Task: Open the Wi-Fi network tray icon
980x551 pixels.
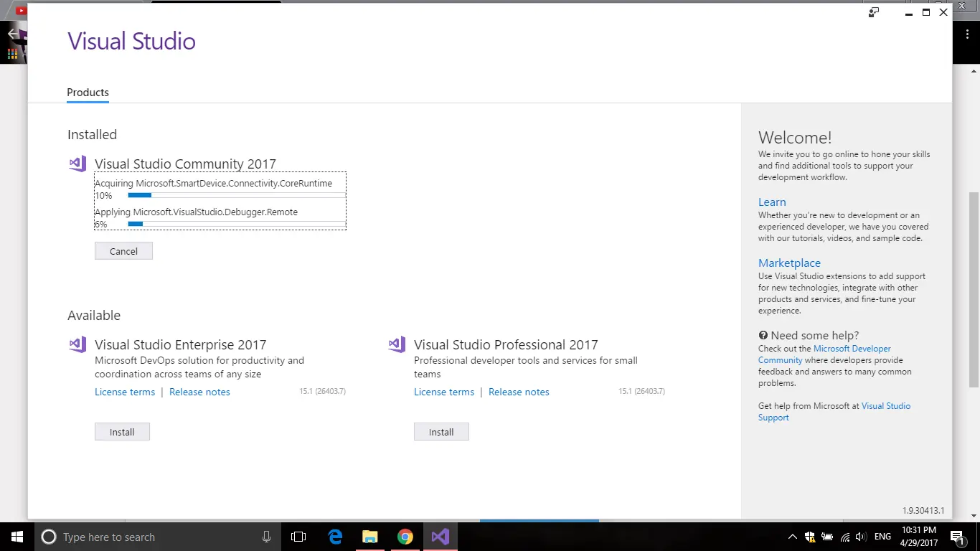Action: click(844, 537)
